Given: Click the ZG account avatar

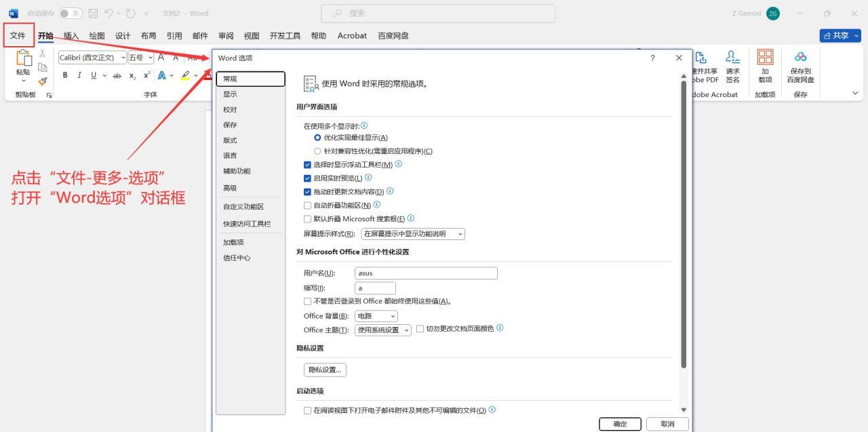Looking at the screenshot, I should tap(772, 14).
